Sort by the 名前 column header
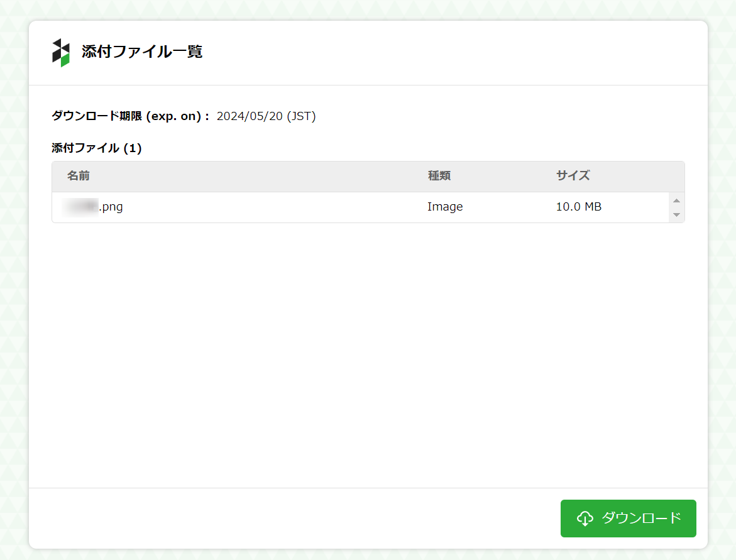 (x=79, y=176)
